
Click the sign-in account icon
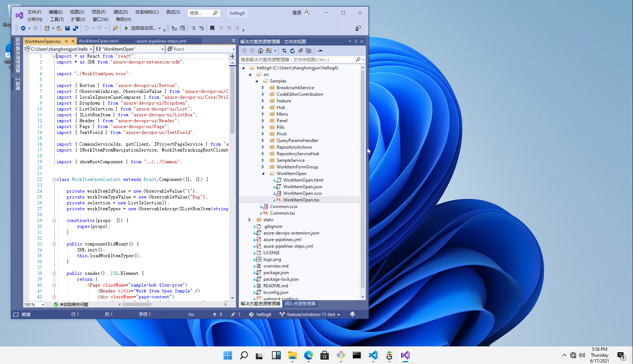coord(307,12)
